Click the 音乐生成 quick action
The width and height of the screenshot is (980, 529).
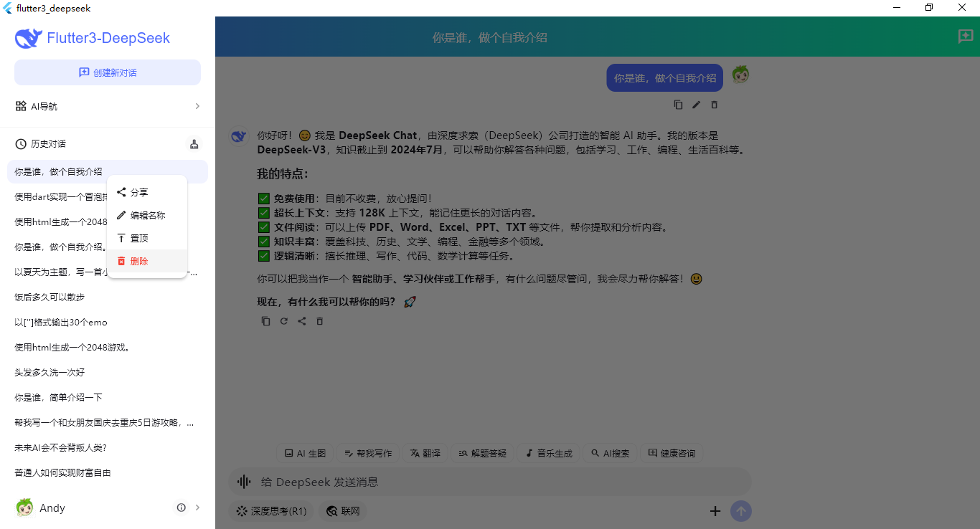tap(549, 453)
